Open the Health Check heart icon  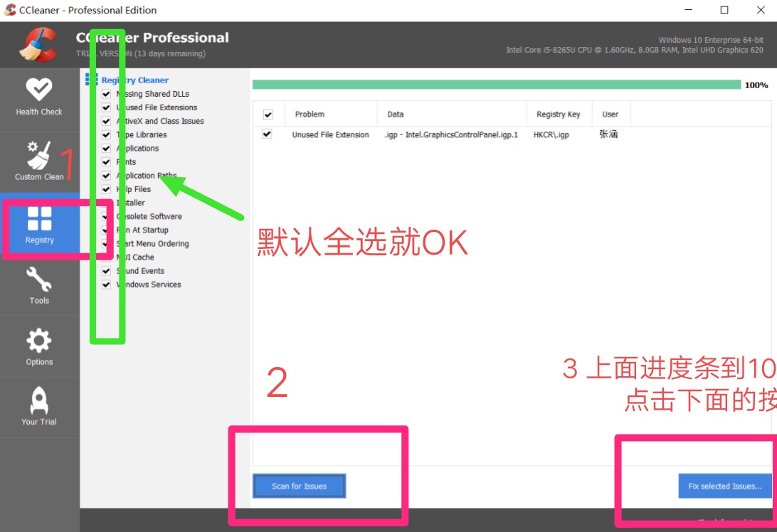[38, 90]
